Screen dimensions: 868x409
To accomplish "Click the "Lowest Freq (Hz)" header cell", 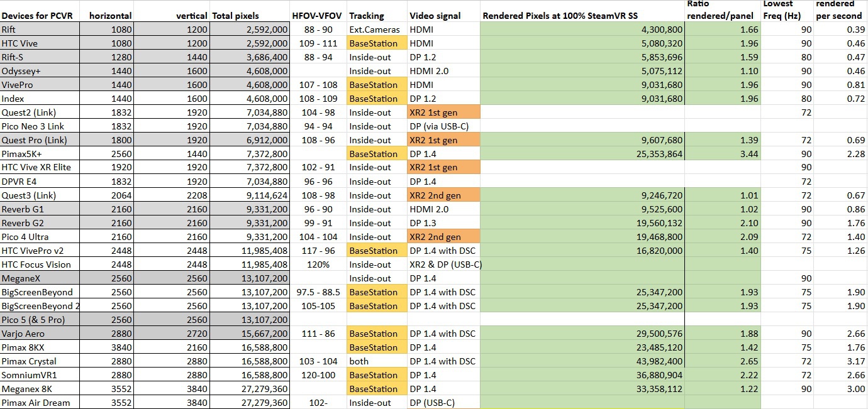I will [x=787, y=11].
